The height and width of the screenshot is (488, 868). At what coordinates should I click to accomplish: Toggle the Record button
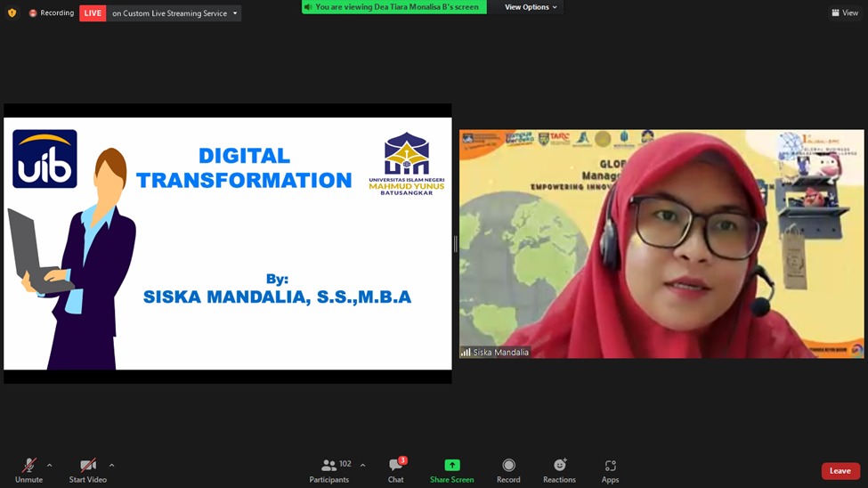click(x=508, y=470)
